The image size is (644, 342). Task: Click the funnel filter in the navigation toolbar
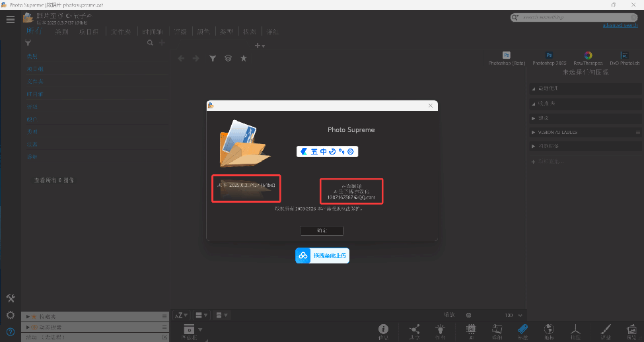[x=212, y=58]
